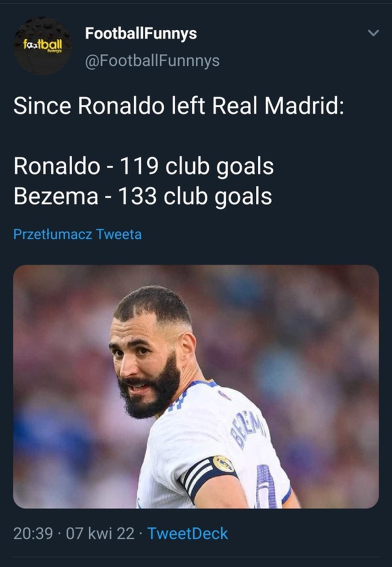Image resolution: width=392 pixels, height=567 pixels.
Task: Click the number 119 in the tweet
Action: (139, 167)
